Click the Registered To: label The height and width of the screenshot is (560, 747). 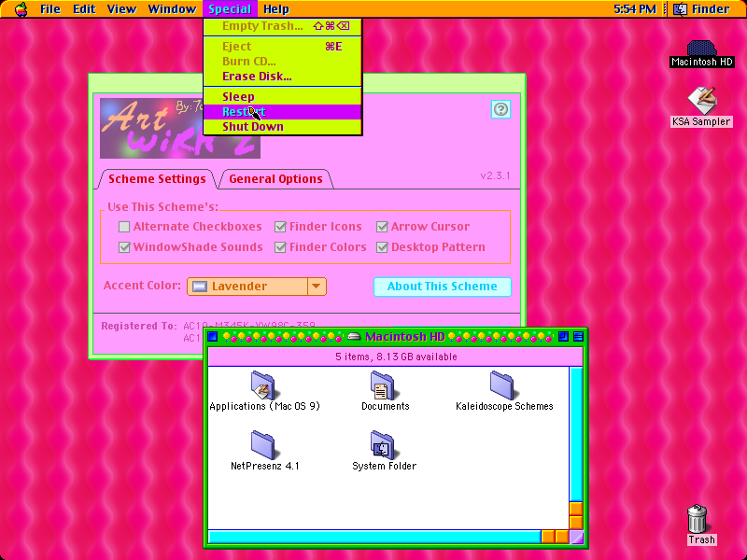(138, 326)
